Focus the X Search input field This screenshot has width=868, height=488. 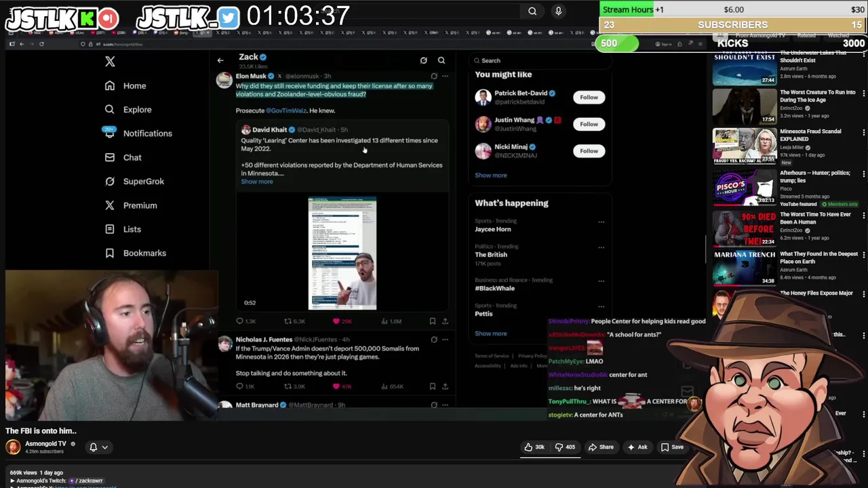pyautogui.click(x=539, y=60)
